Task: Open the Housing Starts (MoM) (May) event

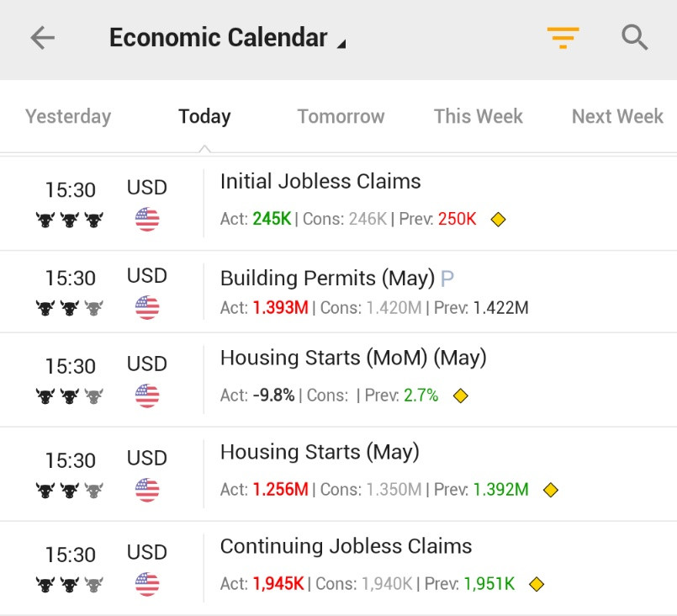Action: point(338,380)
